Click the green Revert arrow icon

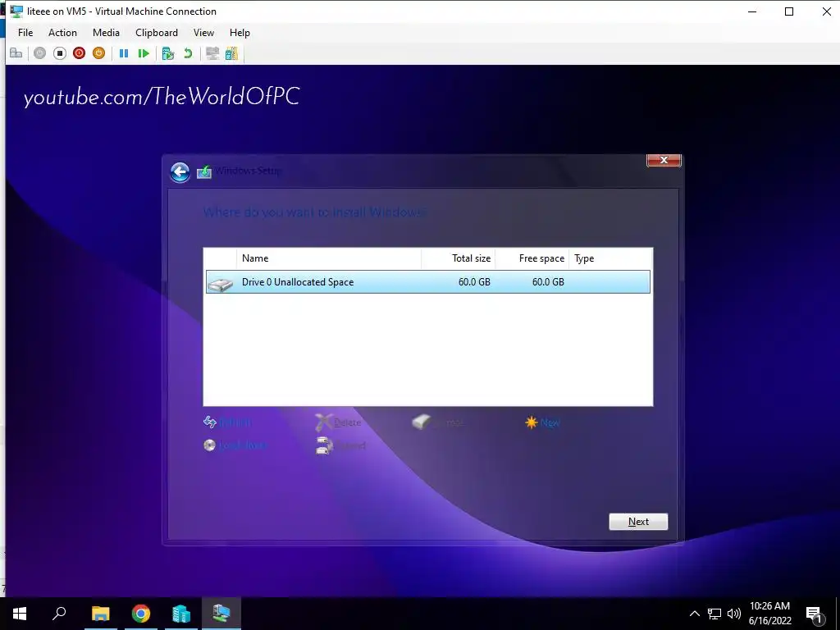[x=188, y=53]
